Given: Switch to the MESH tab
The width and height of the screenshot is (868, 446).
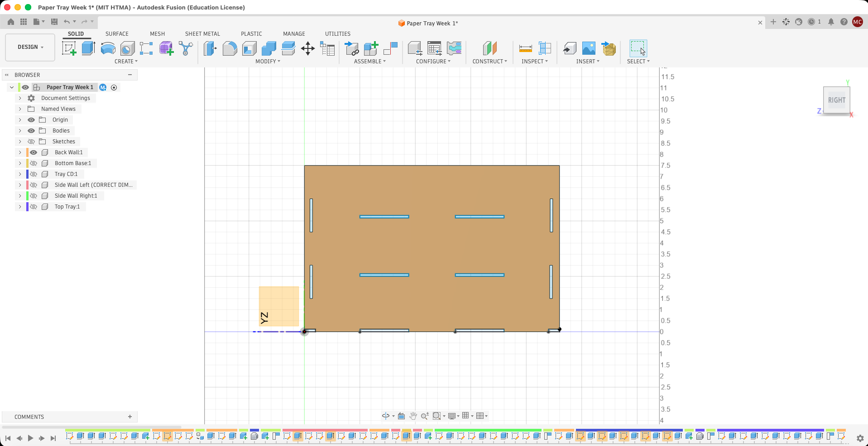Looking at the screenshot, I should 158,34.
